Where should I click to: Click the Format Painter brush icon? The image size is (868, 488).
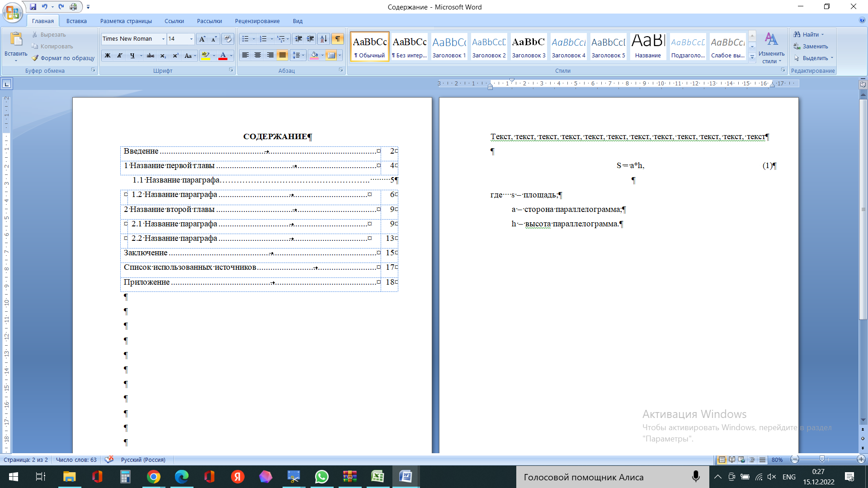click(x=35, y=58)
